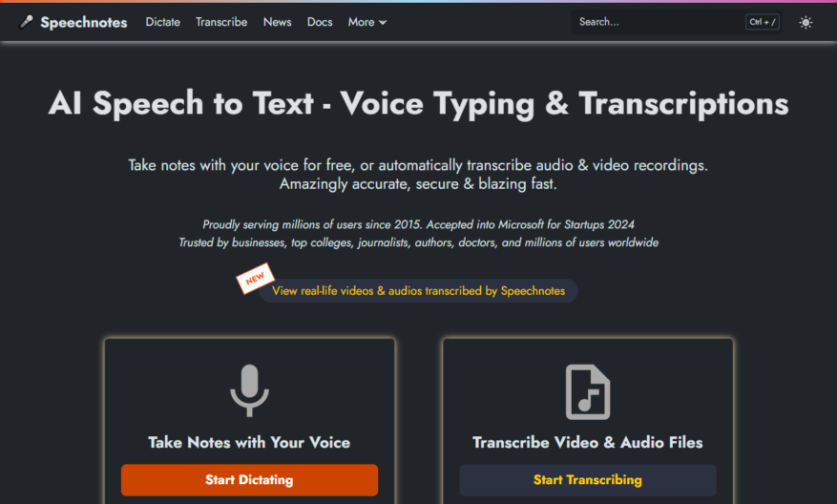
Task: Click the Ctrl + / shortcut badge
Action: click(x=763, y=22)
